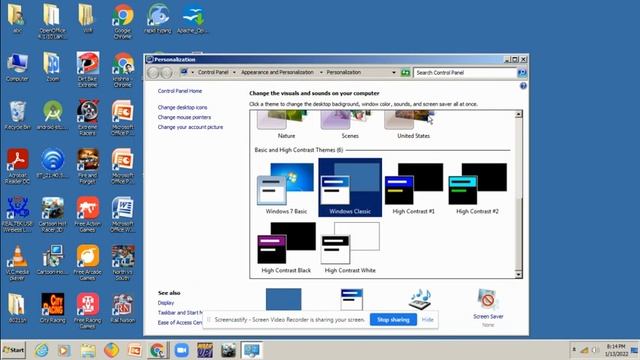640x360 pixels.
Task: Click Appearance and Personalization breadcrumb segment
Action: 277,72
